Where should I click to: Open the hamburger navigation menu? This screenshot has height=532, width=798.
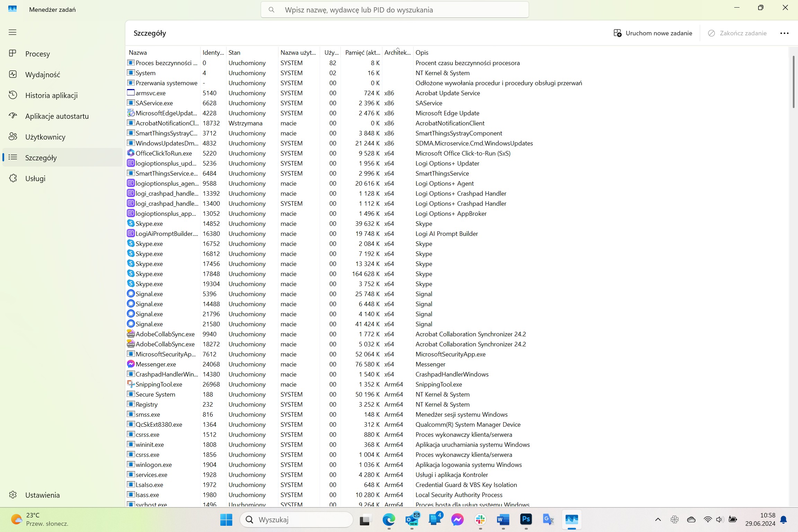pyautogui.click(x=12, y=32)
